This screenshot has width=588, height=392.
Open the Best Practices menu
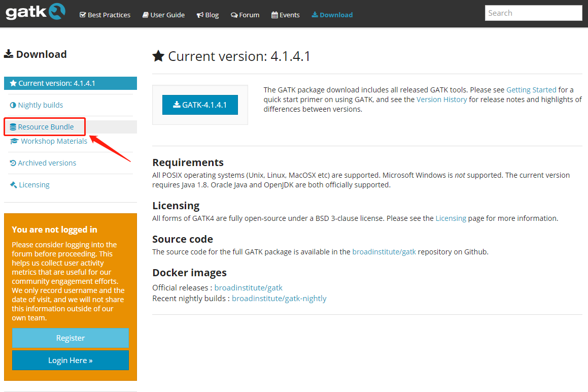(x=105, y=15)
